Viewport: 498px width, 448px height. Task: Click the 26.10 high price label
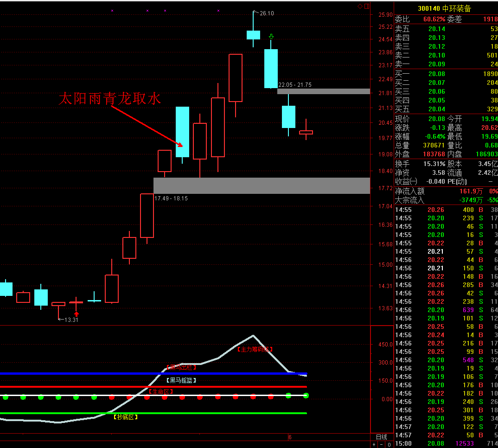[267, 13]
